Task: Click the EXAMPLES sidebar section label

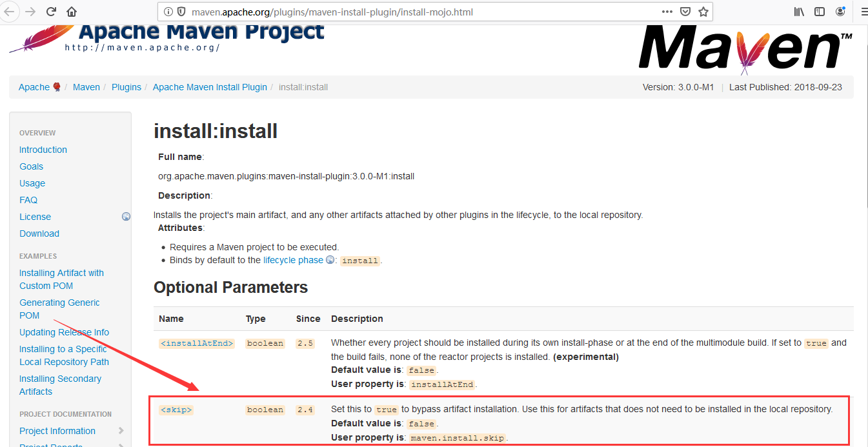Action: tap(38, 256)
